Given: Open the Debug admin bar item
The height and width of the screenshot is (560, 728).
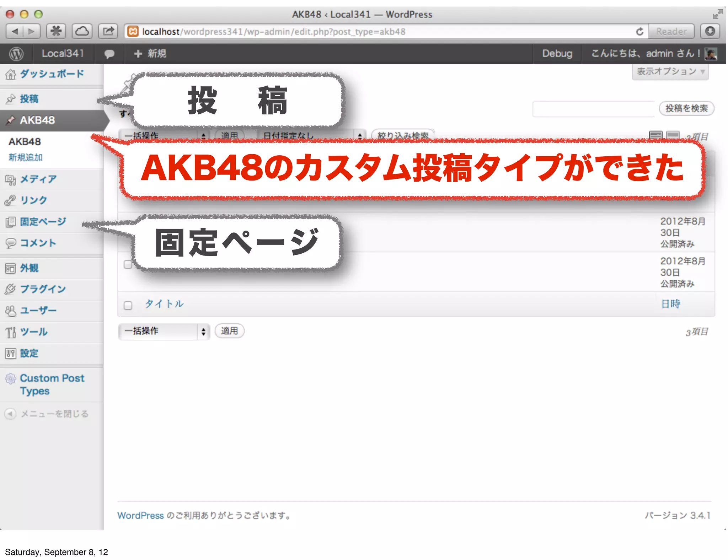Looking at the screenshot, I should 557,54.
